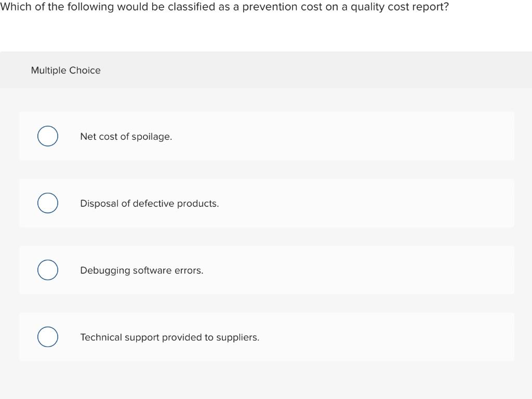The width and height of the screenshot is (532, 399).
Task: Choose the Disposal of defective products radio button
Action: click(47, 203)
